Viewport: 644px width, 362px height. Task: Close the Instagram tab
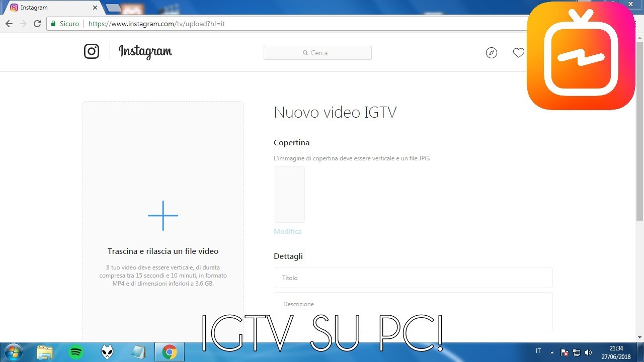click(x=95, y=8)
